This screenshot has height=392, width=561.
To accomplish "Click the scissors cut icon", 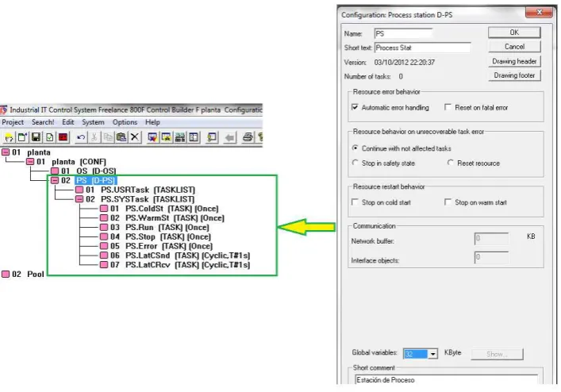I will [94, 137].
